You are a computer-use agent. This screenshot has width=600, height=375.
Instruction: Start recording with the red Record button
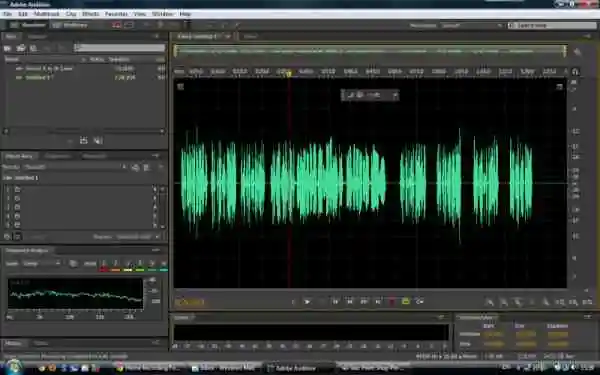click(x=392, y=302)
